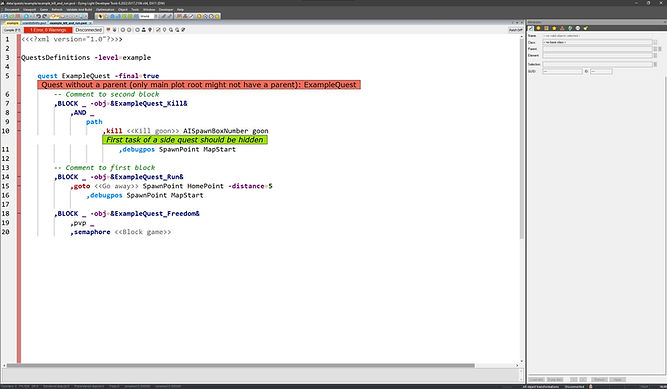The image size is (667, 389).
Task: Collapse the BLOCK node on line 14
Action: (19, 177)
